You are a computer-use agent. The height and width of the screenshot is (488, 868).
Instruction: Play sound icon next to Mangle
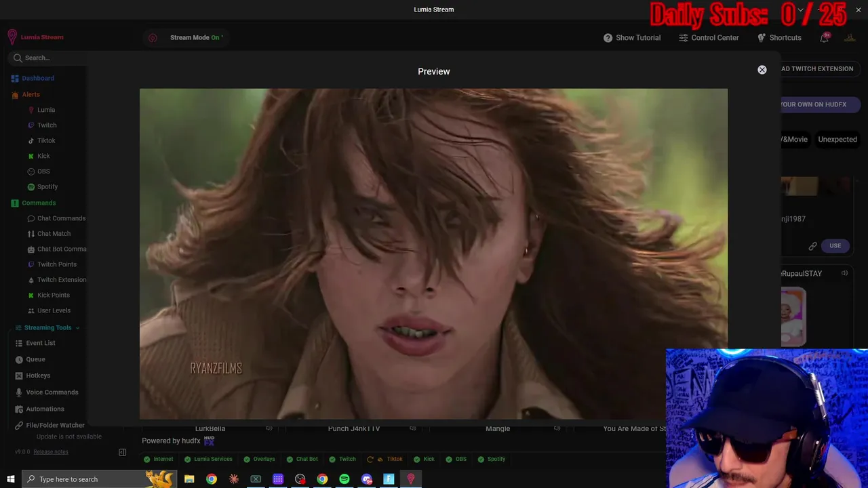click(557, 428)
